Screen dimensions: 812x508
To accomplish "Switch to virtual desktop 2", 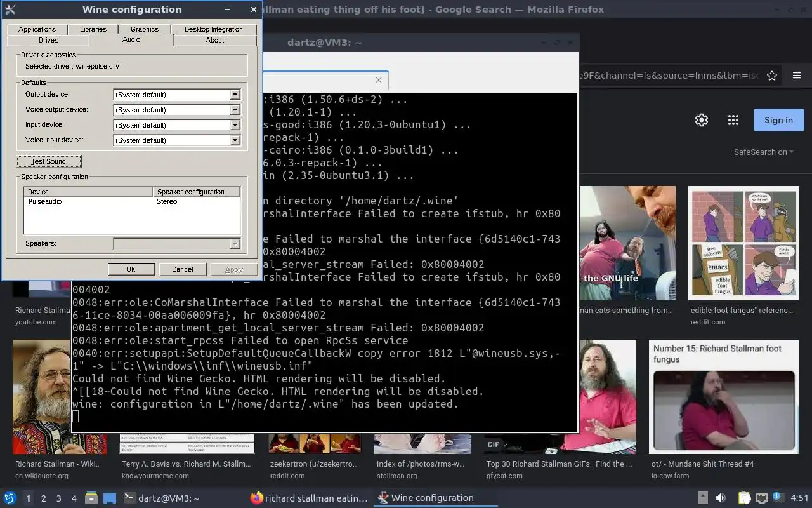I will point(44,498).
